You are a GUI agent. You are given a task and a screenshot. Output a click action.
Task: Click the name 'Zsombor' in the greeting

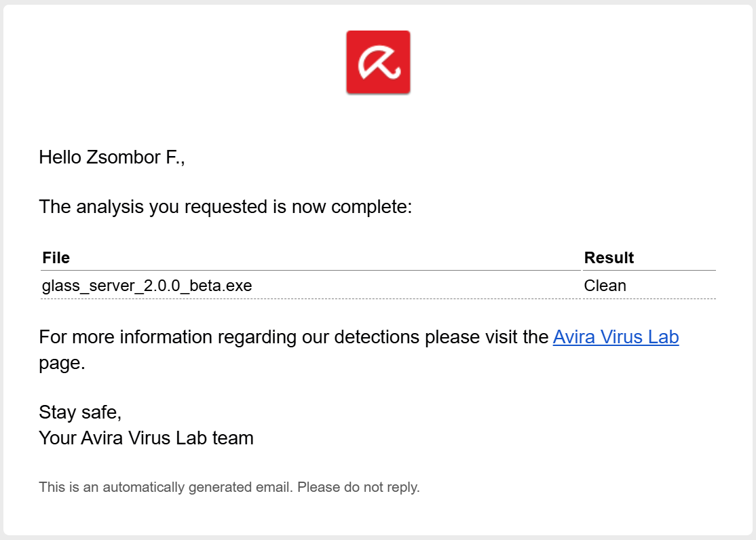coord(123,157)
